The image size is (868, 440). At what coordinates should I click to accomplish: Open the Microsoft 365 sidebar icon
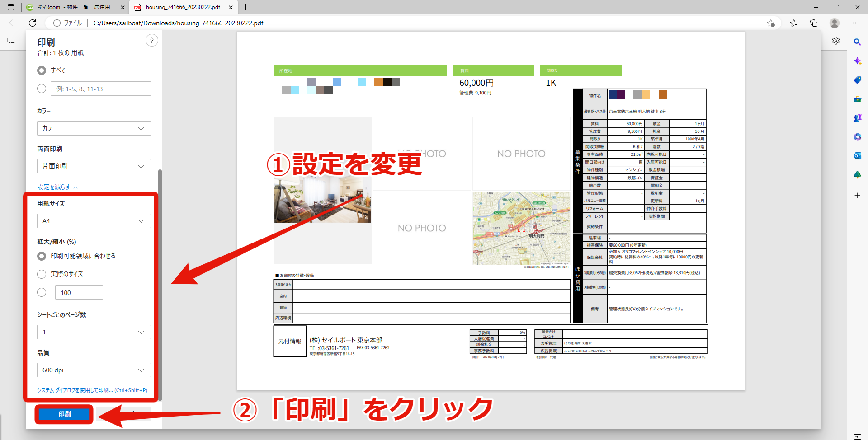tap(857, 137)
